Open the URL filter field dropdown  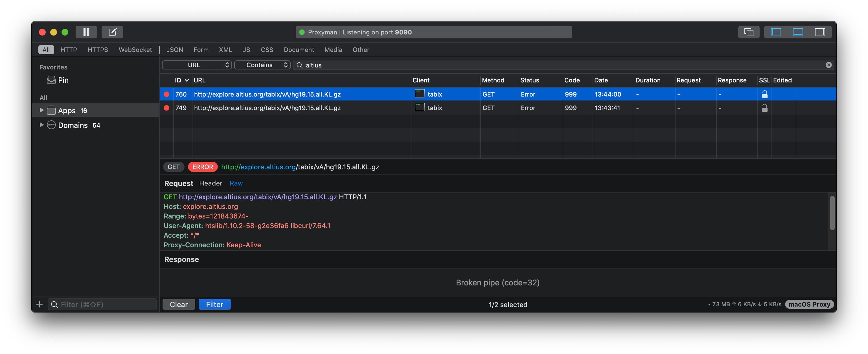(197, 65)
